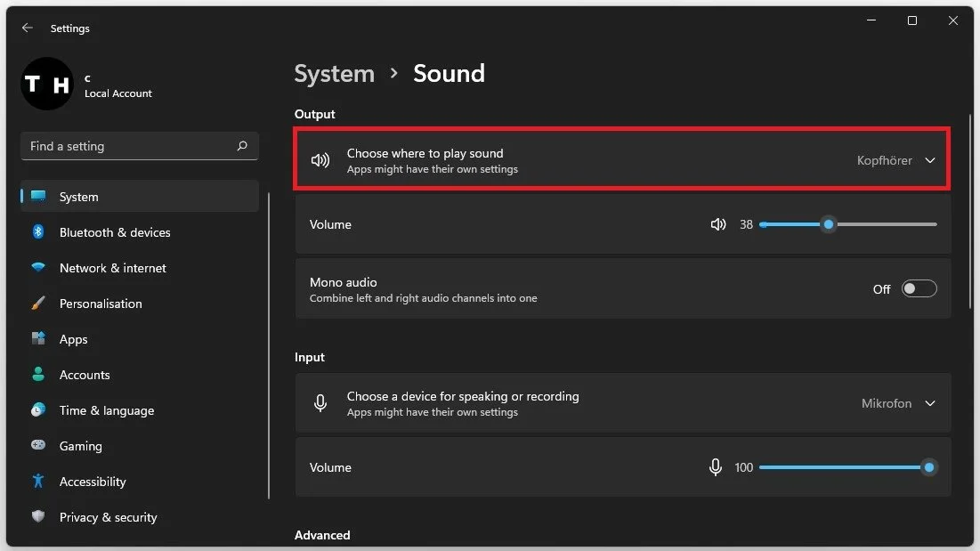
Task: Click the Privacy & security shield icon
Action: 38,517
